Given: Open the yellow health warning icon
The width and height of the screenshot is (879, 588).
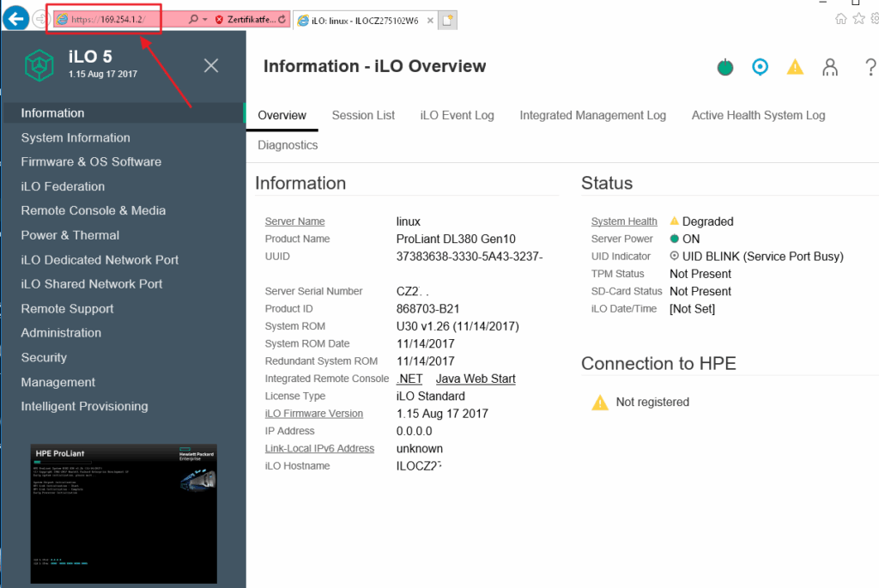Looking at the screenshot, I should point(795,67).
